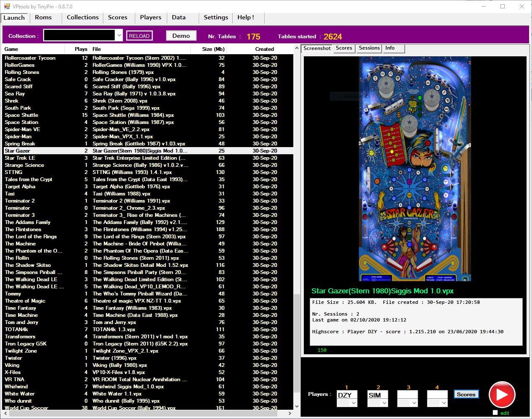Open the Collections tab

(82, 17)
